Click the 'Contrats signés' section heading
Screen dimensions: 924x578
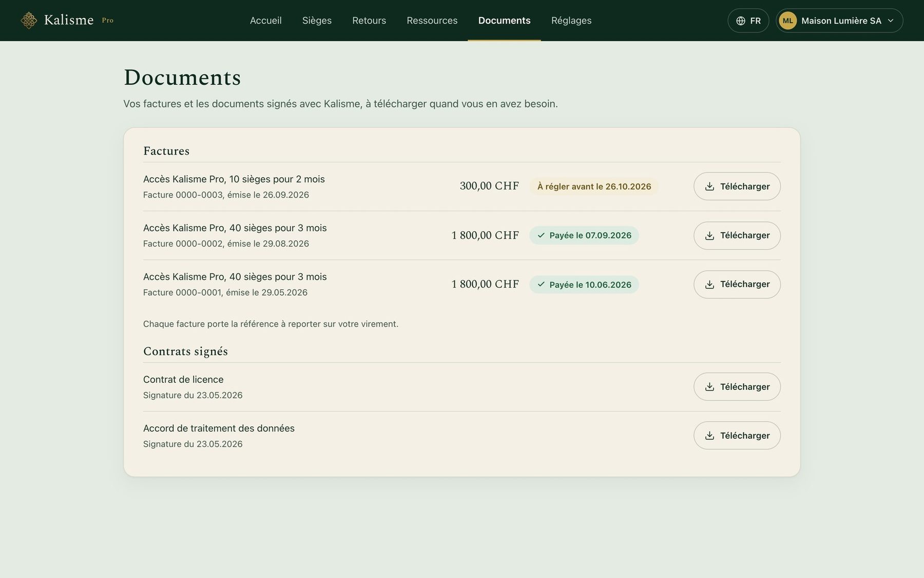(185, 351)
